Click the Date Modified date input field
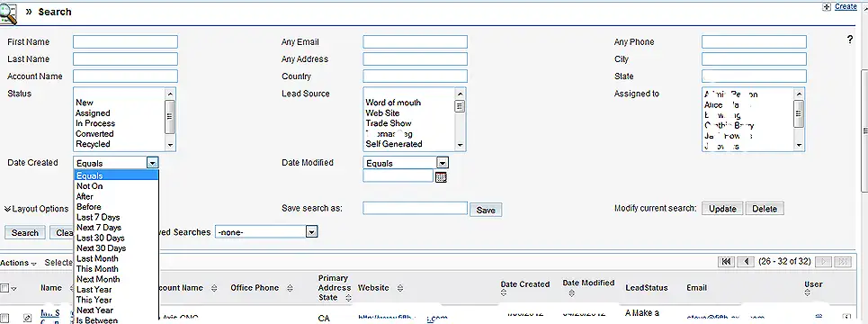The image size is (868, 324). (x=398, y=176)
